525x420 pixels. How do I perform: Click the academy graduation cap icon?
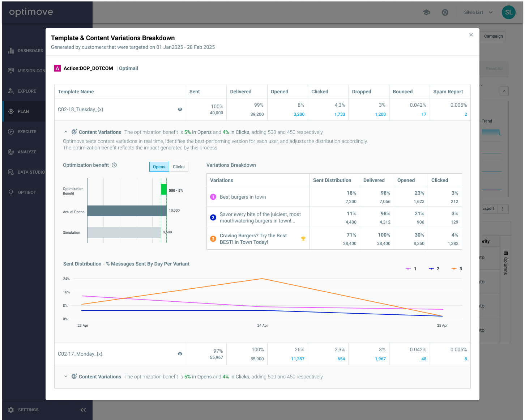tap(426, 12)
